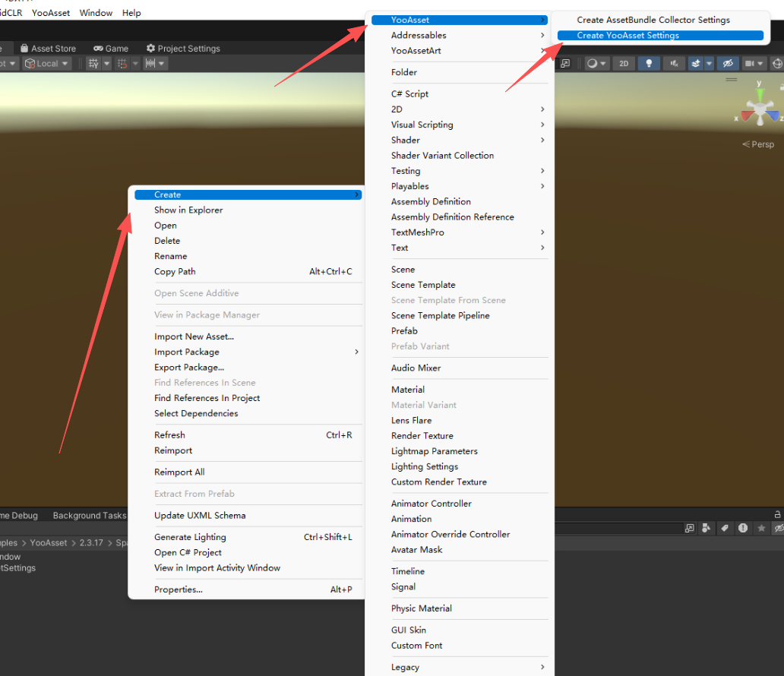
Task: Select Scene Template Pipeline entry
Action: click(460, 316)
